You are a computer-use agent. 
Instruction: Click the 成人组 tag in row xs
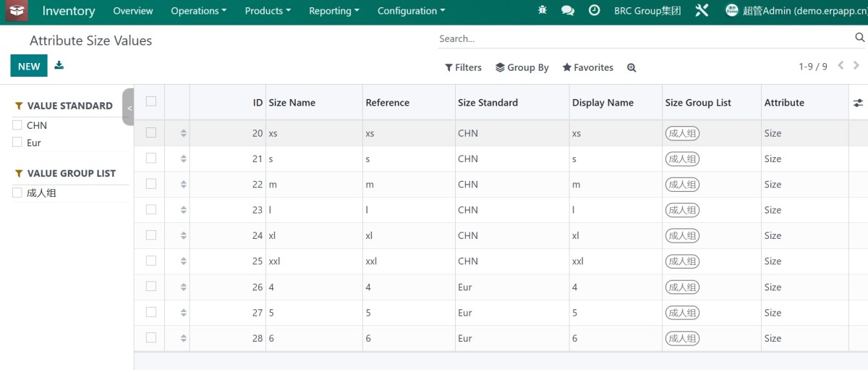(683, 133)
